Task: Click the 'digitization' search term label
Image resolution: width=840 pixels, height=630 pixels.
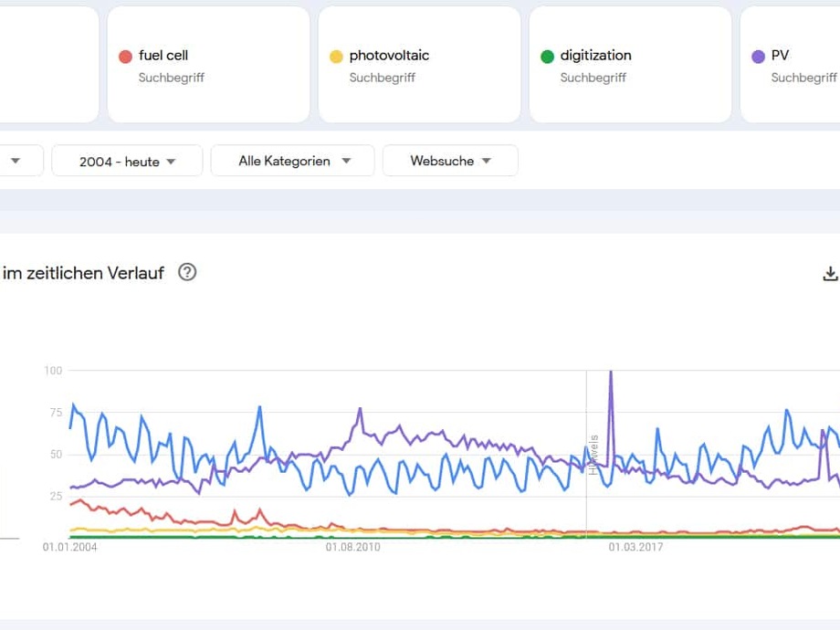Action: [595, 56]
